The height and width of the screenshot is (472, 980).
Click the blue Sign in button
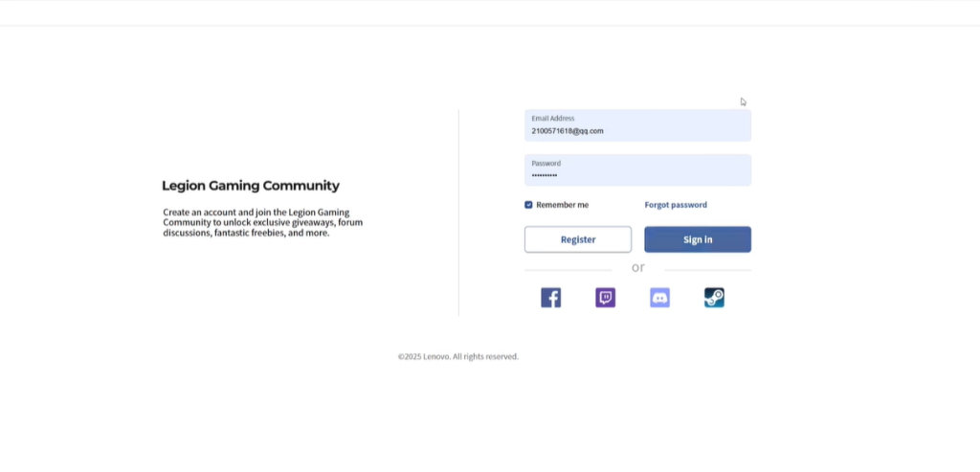point(697,239)
